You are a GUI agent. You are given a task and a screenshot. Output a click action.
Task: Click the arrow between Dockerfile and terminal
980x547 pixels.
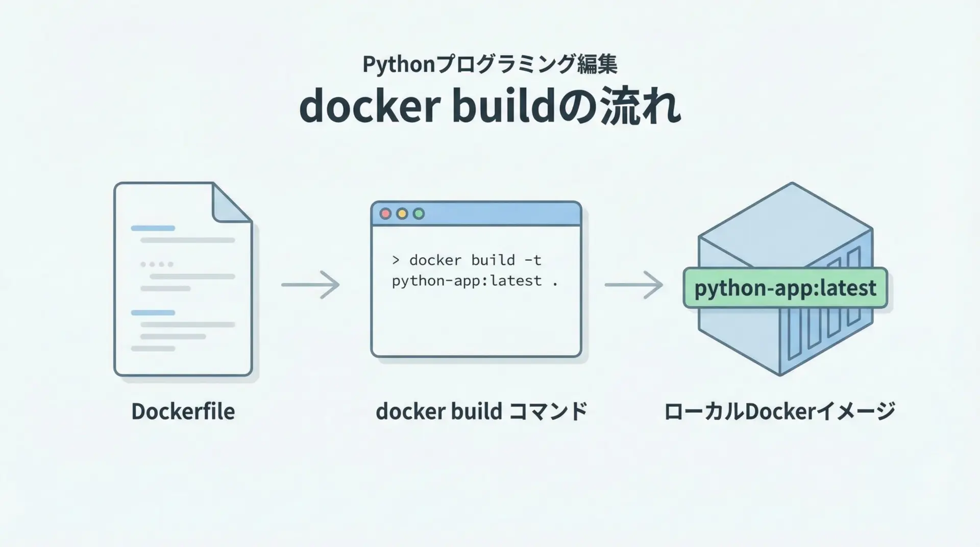(x=310, y=285)
